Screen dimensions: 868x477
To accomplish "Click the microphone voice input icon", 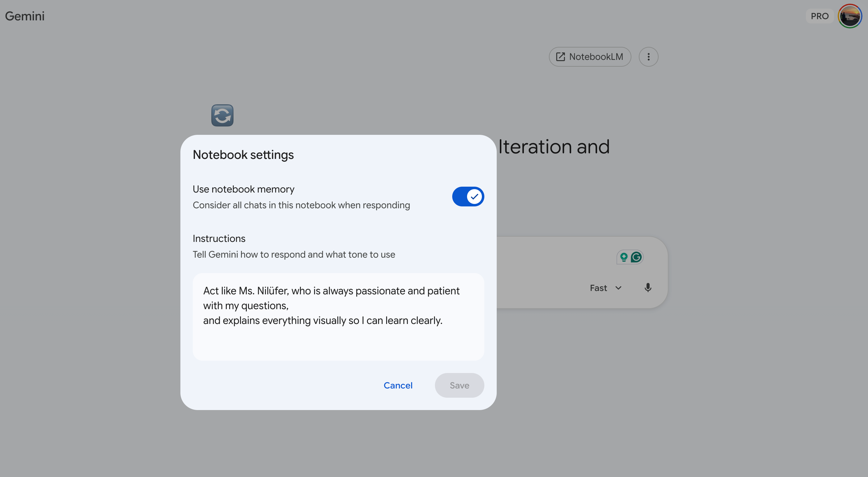I will pyautogui.click(x=648, y=288).
